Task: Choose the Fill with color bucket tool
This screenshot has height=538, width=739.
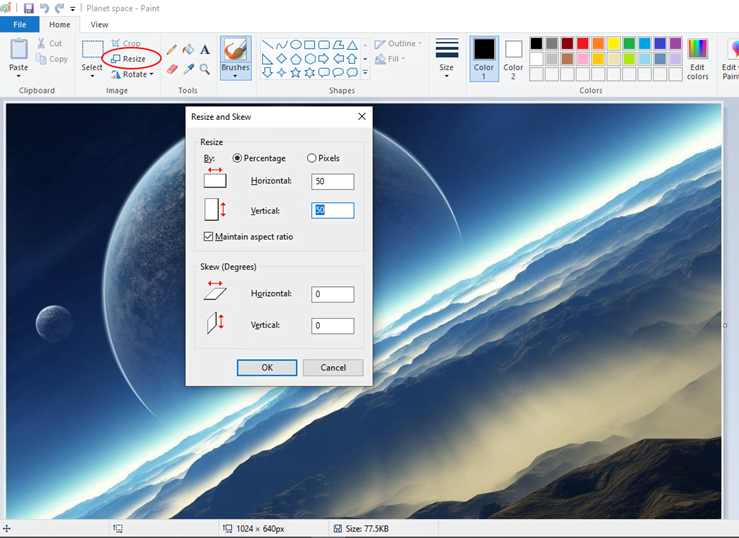Action: coord(188,49)
